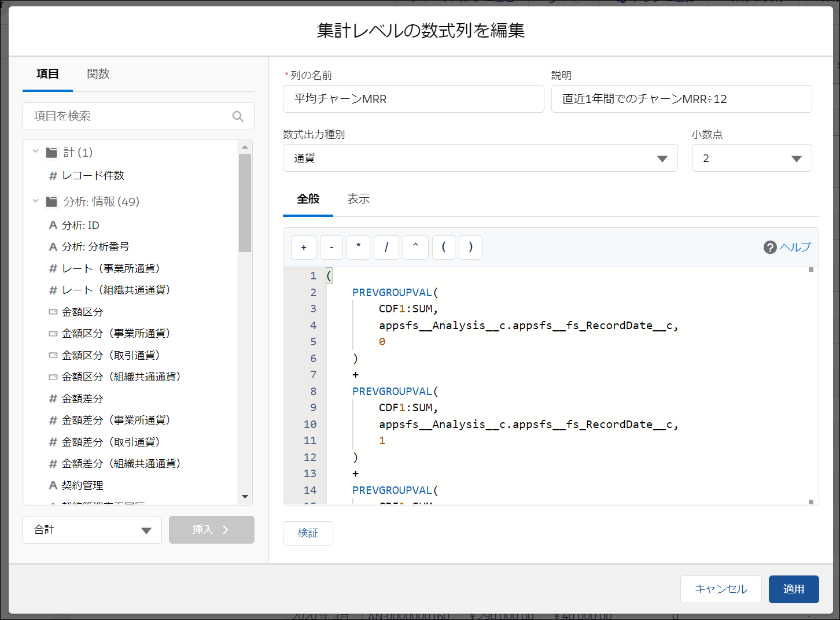
Task: Click the 適用 apply button
Action: pos(793,589)
